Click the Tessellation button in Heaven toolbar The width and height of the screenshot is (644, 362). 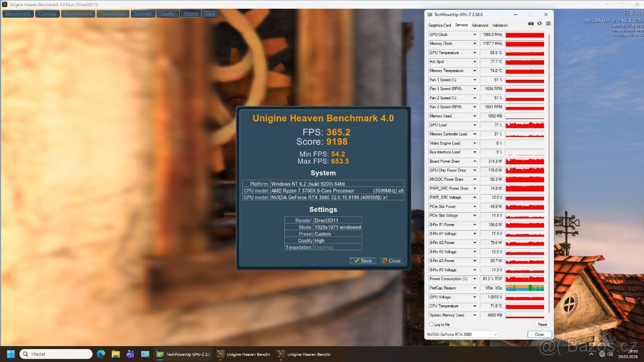113,13
